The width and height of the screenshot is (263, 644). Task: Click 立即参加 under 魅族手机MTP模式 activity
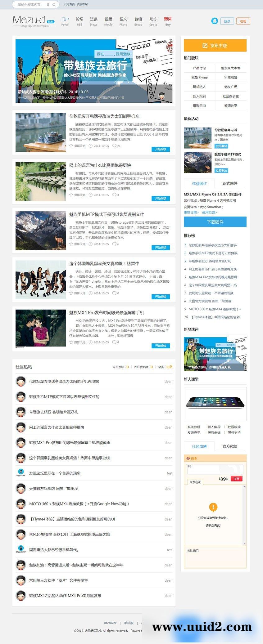point(221,170)
